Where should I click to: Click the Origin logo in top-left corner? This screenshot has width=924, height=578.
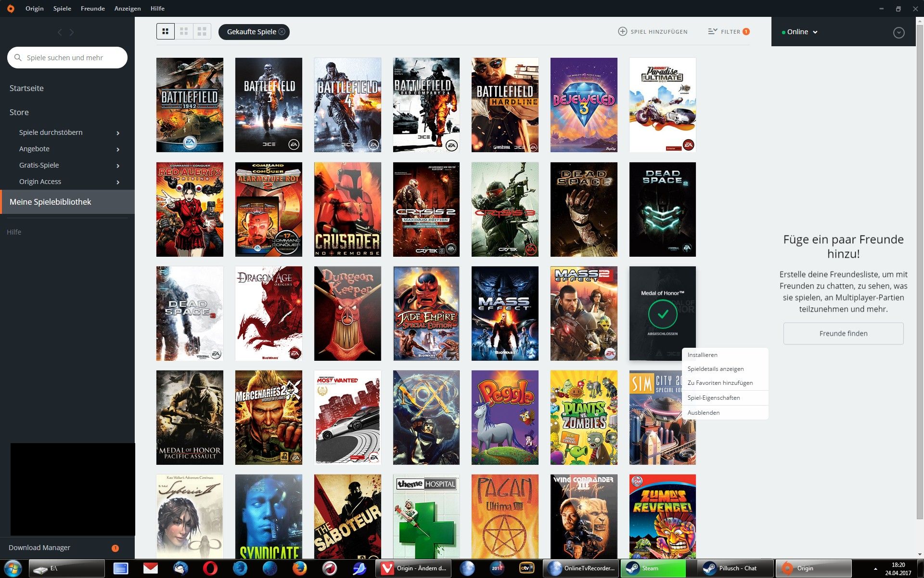[x=11, y=8]
